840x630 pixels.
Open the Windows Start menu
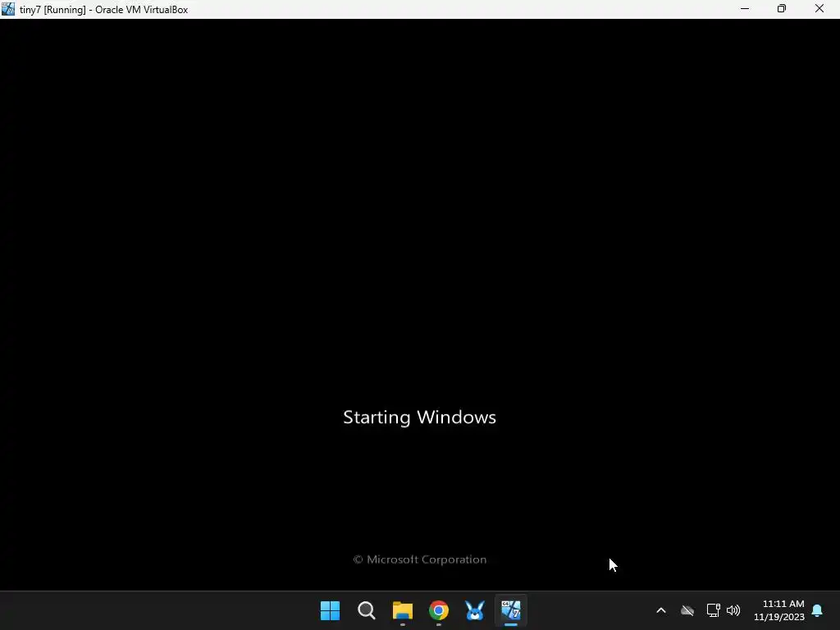[x=330, y=610]
